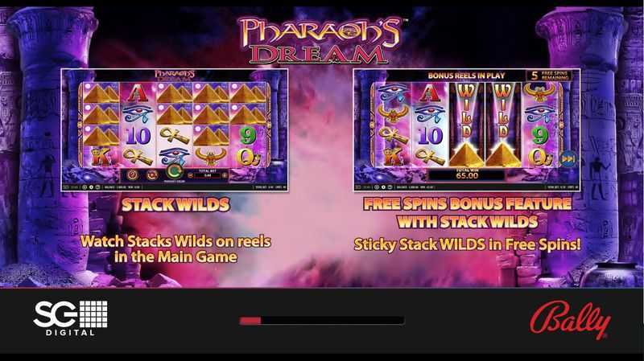The width and height of the screenshot is (644, 361).
Task: Click the SG Digital logo
Action: coord(70,318)
